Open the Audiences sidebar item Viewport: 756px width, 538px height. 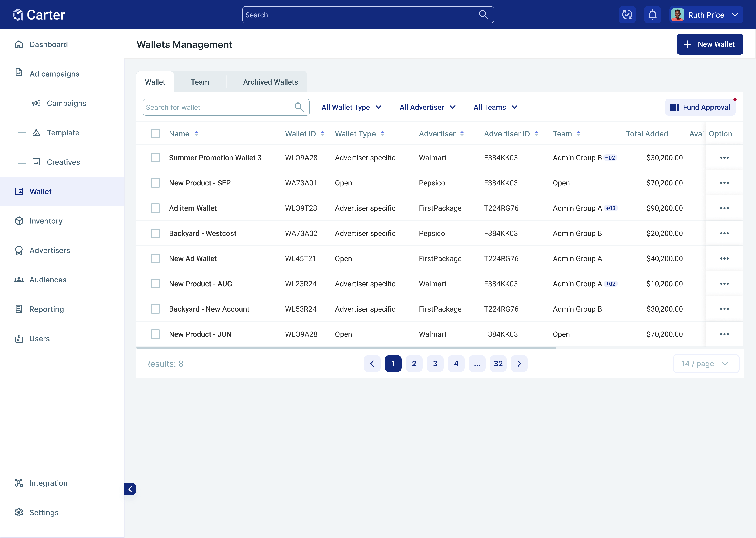click(48, 280)
